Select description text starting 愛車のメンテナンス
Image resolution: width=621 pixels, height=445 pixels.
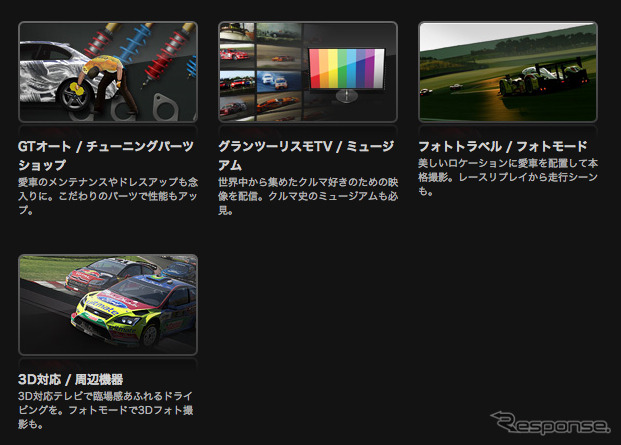click(108, 196)
